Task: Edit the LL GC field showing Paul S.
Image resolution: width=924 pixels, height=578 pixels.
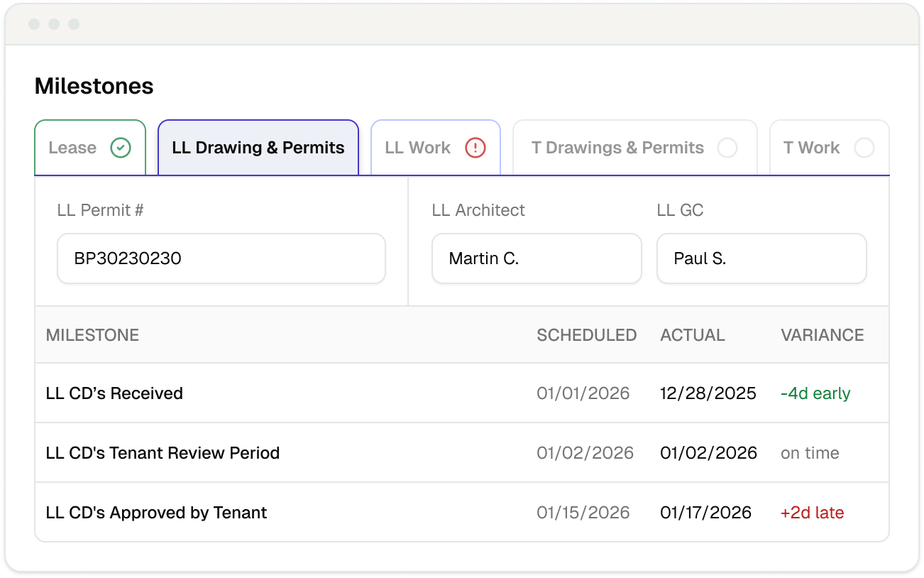Action: click(x=761, y=258)
